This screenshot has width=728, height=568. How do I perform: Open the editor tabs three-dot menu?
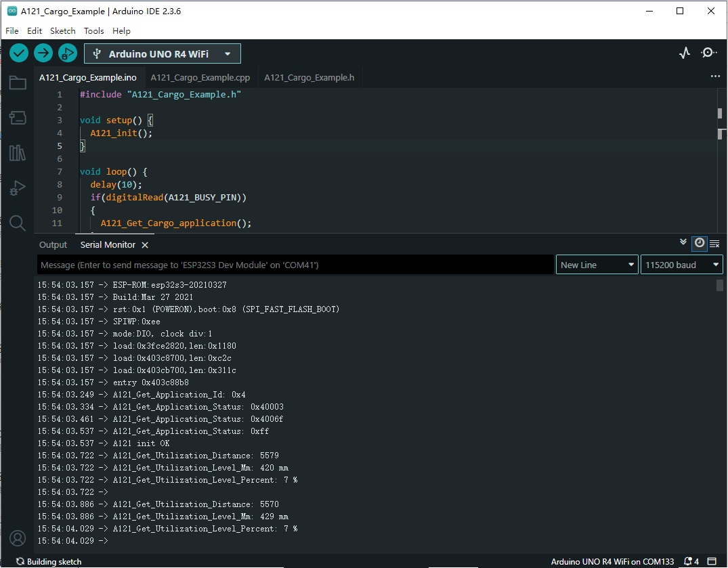pyautogui.click(x=715, y=76)
